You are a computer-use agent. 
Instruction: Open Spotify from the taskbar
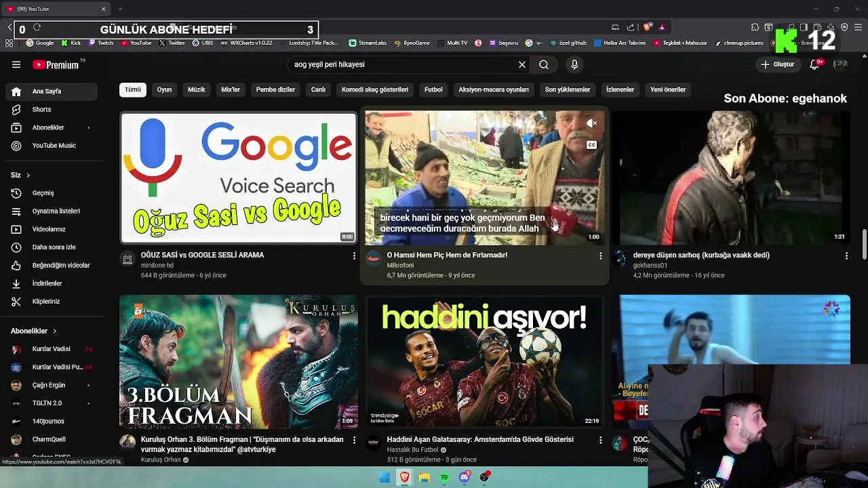pyautogui.click(x=444, y=477)
